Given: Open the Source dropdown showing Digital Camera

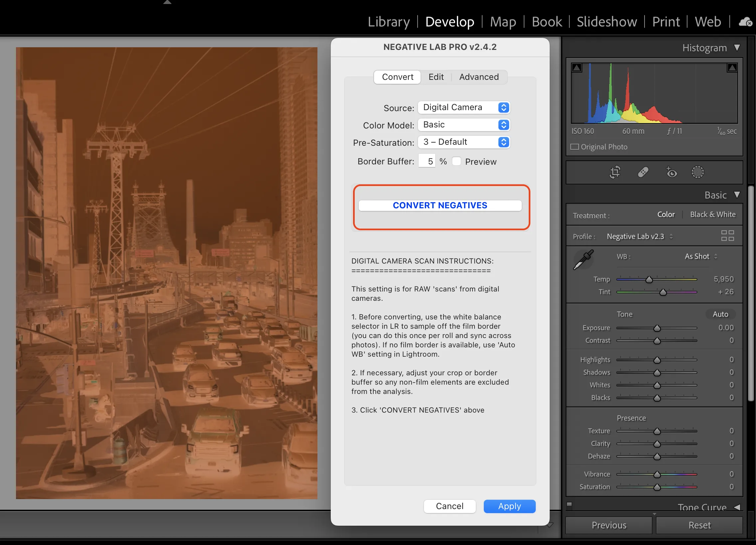Looking at the screenshot, I should point(464,107).
